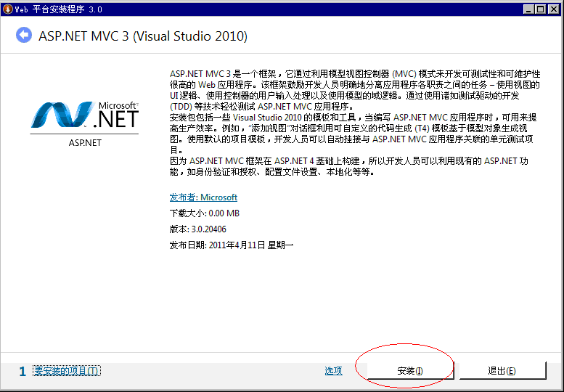
Task: Open the 选项 link
Action: [x=333, y=371]
